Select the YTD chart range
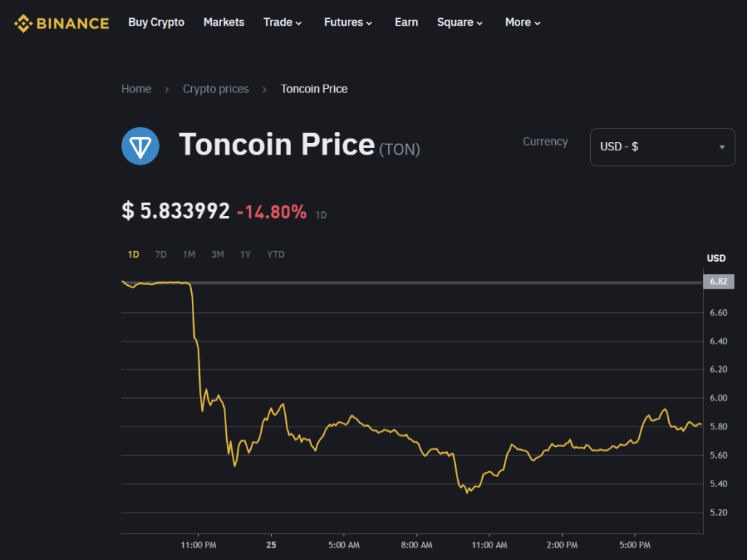The image size is (747, 560). [276, 254]
